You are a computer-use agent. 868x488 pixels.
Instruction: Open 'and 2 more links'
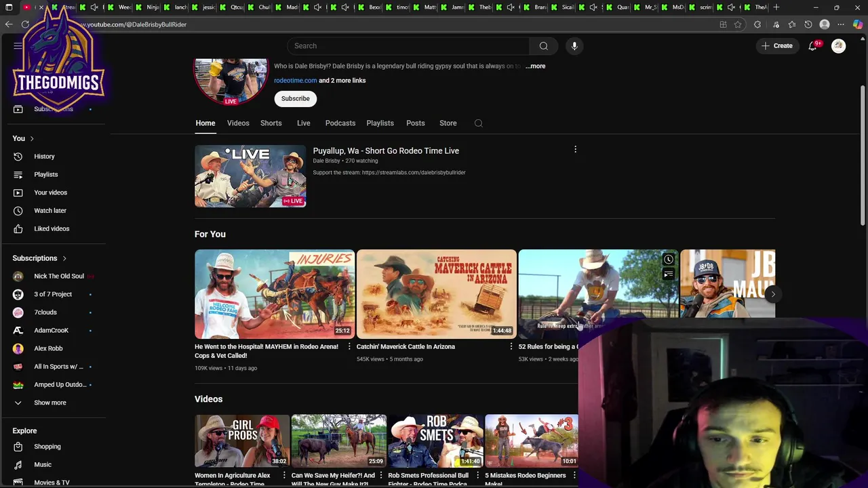pyautogui.click(x=342, y=81)
